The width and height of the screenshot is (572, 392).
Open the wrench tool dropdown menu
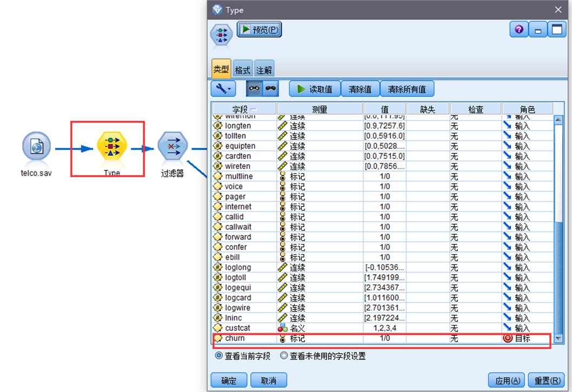(x=223, y=89)
